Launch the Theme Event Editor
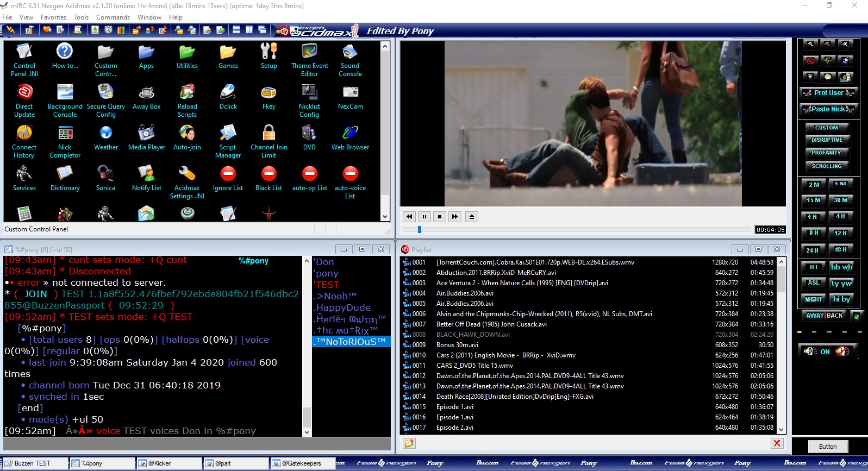Image resolution: width=868 pixels, height=471 pixels. [309, 60]
